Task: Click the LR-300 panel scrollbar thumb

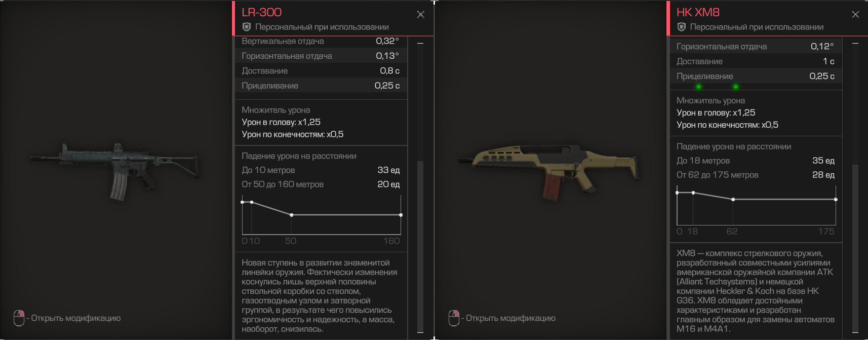Action: 420,246
